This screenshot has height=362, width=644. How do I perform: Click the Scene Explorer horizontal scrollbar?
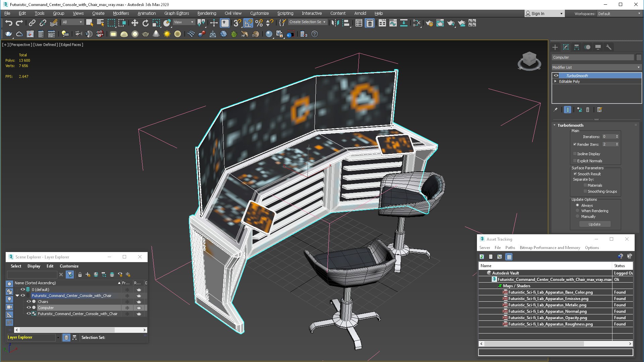coord(80,330)
